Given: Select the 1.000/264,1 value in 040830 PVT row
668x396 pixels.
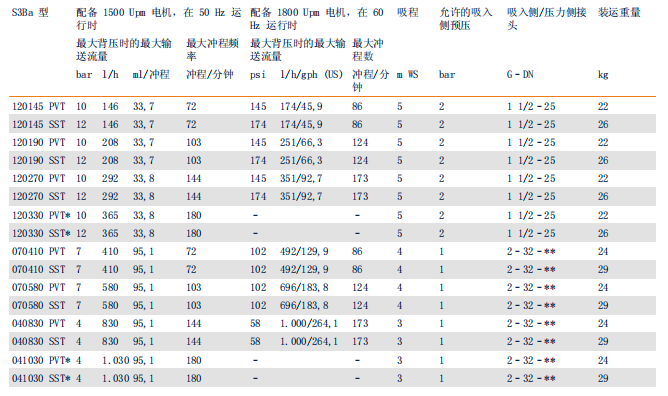Looking at the screenshot, I should (308, 324).
